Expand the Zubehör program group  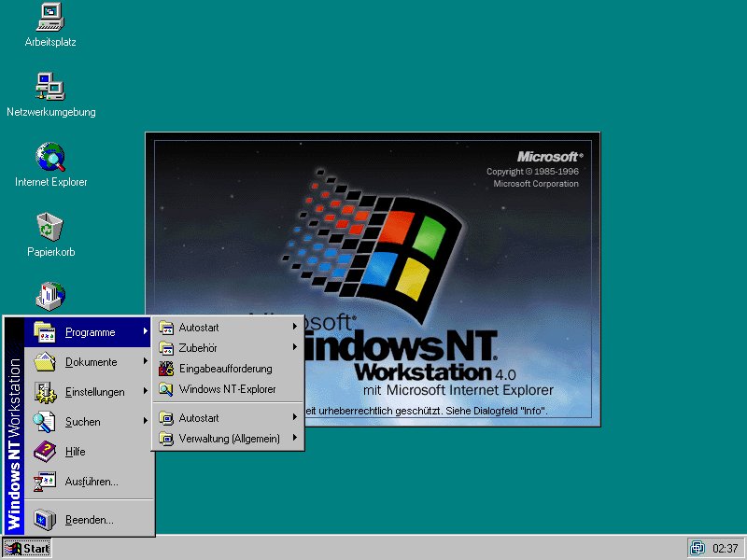(198, 348)
